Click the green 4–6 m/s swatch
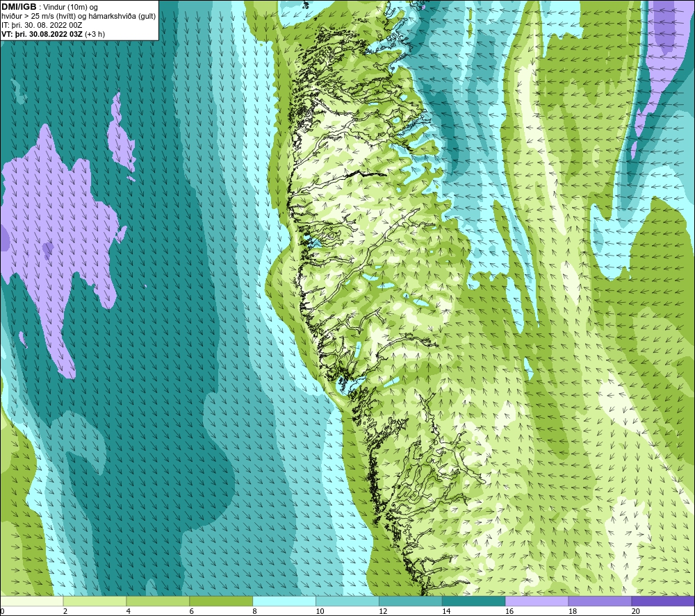 tap(158, 601)
